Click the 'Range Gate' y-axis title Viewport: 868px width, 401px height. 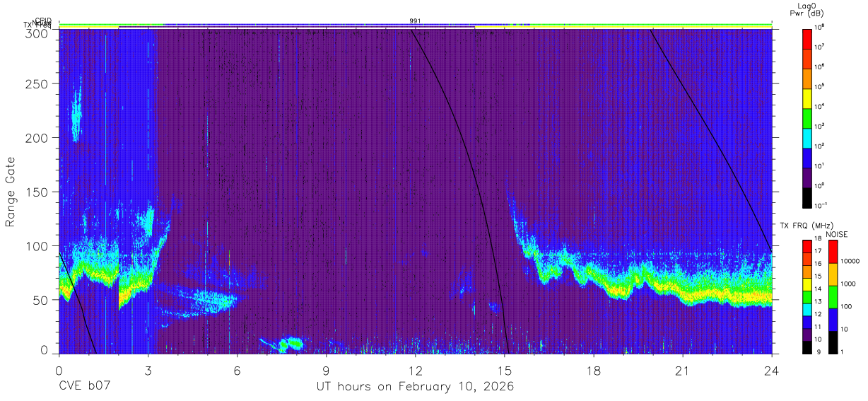tap(11, 191)
